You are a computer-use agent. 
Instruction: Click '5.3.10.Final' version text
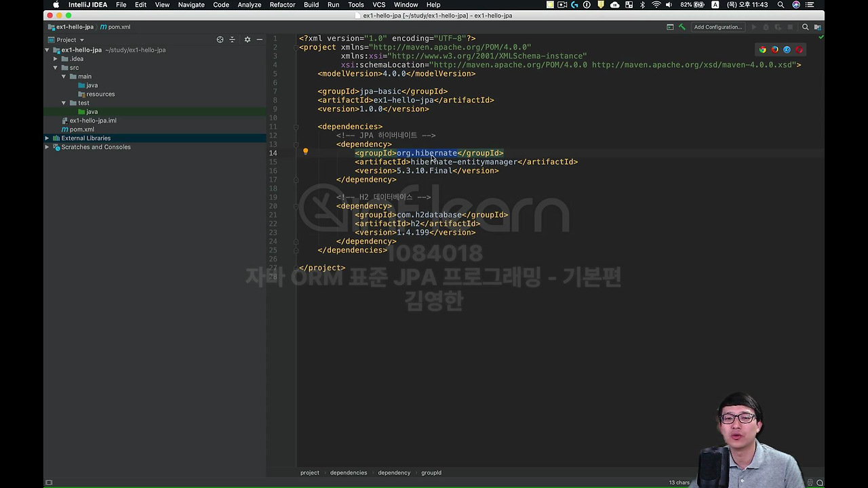[x=425, y=171]
